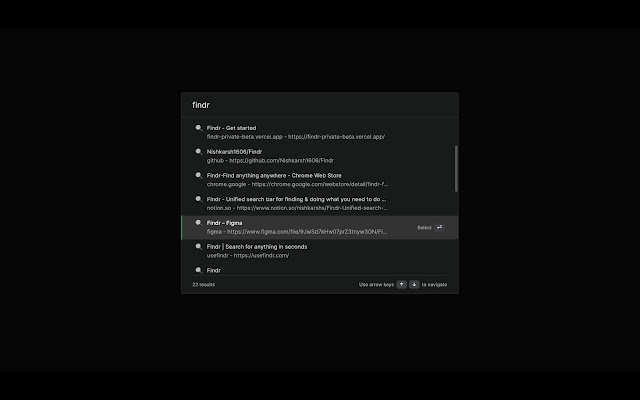Click search icon beside "Findr - Get started"

click(x=198, y=128)
